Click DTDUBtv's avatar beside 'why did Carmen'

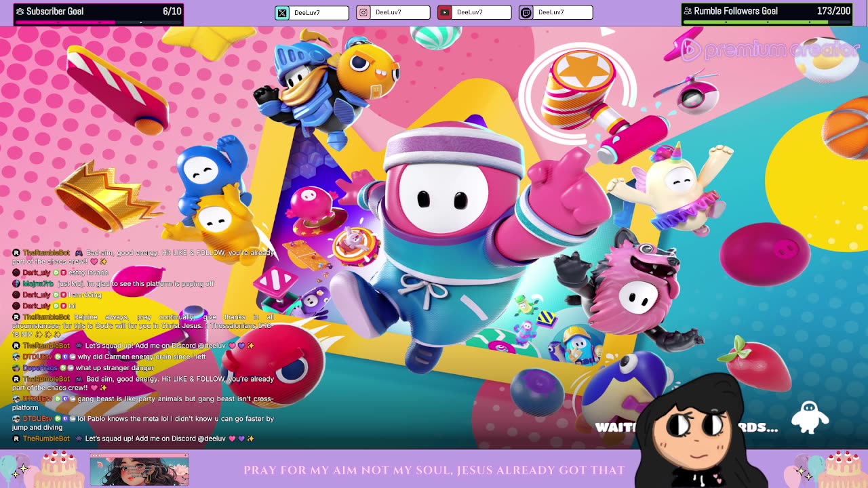tap(16, 357)
